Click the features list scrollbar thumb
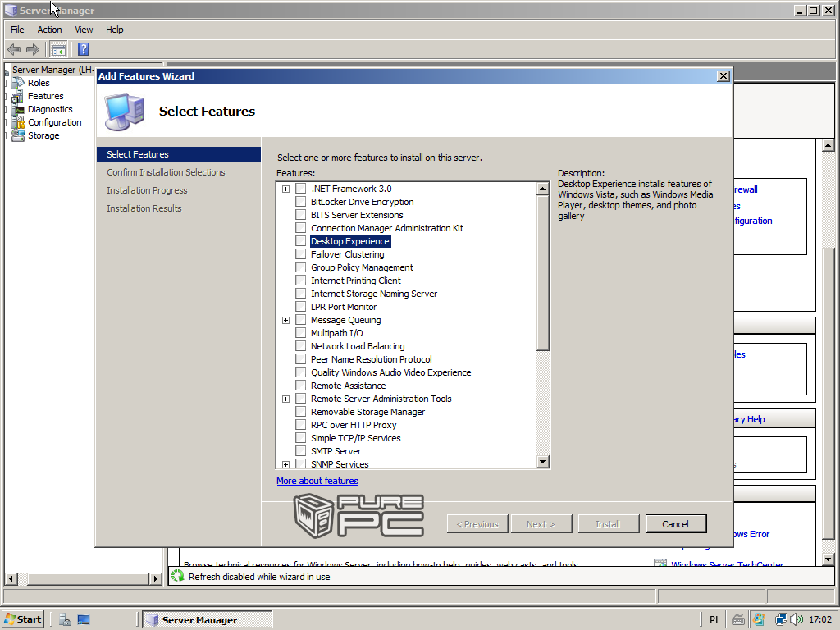The width and height of the screenshot is (840, 630). pos(543,273)
